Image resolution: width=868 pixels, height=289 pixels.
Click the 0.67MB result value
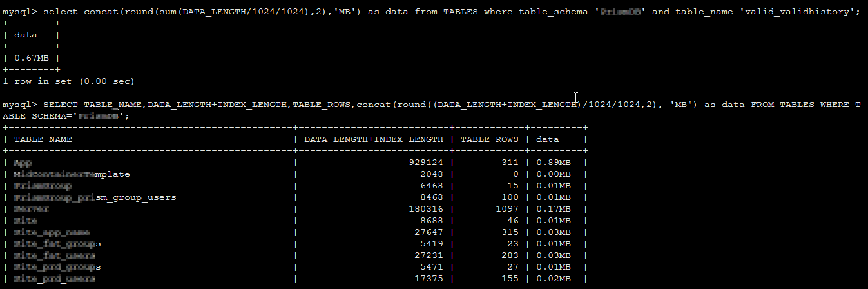pyautogui.click(x=32, y=58)
